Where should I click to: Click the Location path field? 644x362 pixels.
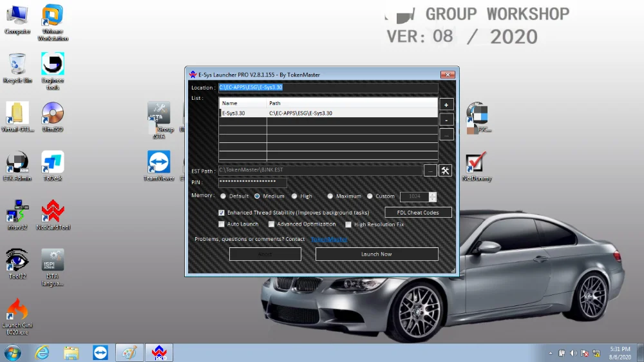tap(328, 88)
